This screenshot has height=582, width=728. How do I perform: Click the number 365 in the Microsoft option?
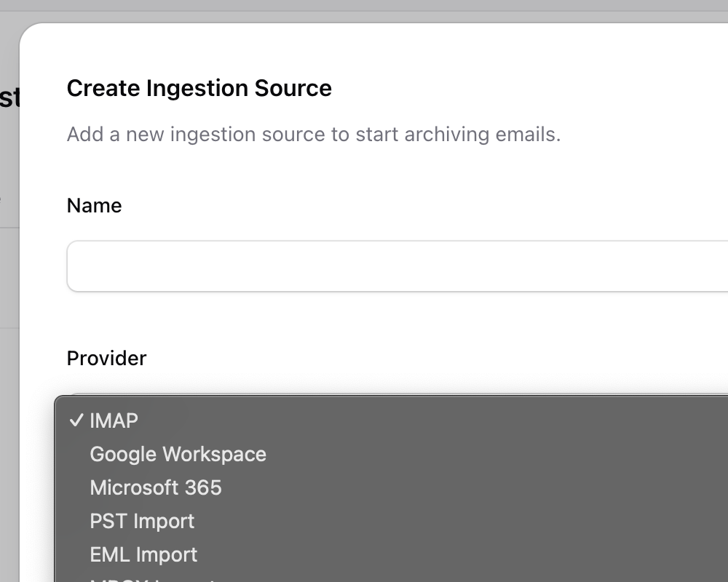203,487
